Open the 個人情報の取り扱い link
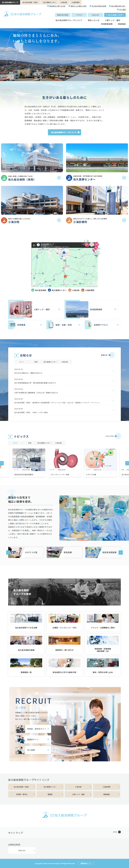 pyautogui.click(x=118, y=6)
